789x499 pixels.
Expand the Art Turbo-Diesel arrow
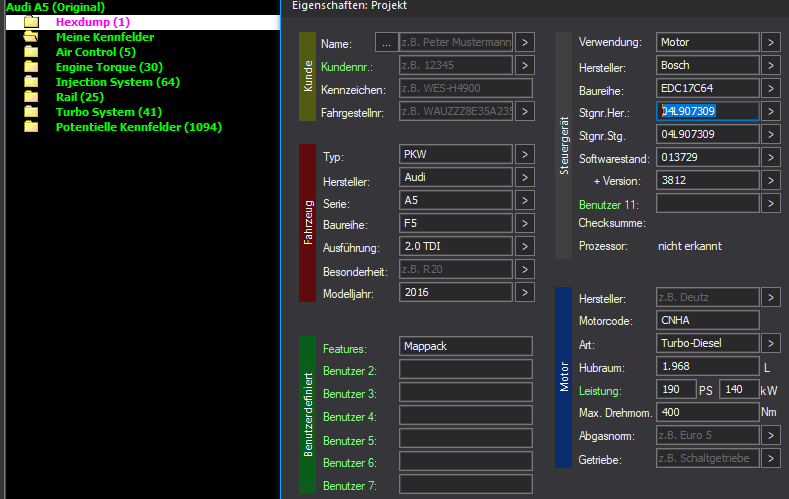click(x=771, y=343)
